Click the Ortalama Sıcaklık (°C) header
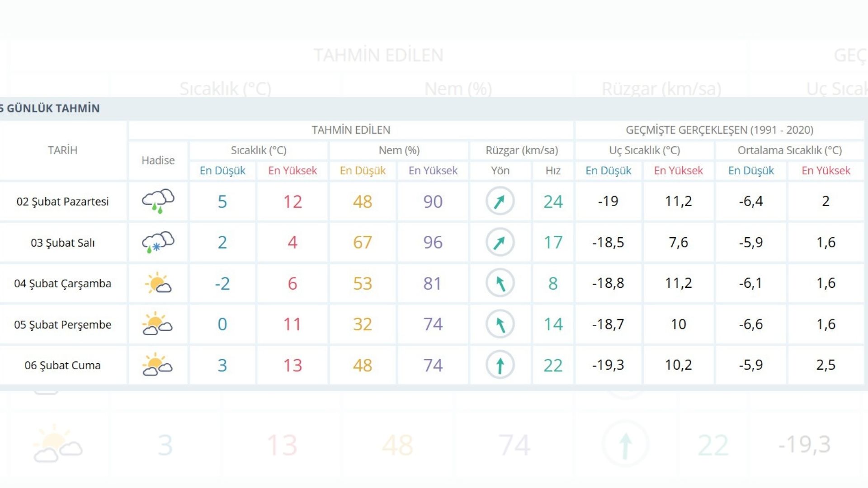 789,150
